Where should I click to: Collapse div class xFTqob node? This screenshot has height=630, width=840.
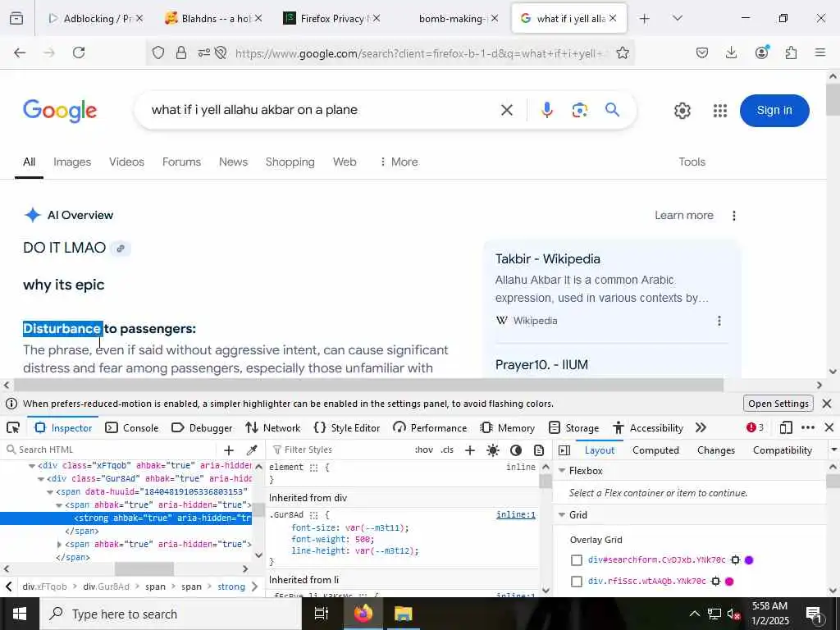[32, 466]
